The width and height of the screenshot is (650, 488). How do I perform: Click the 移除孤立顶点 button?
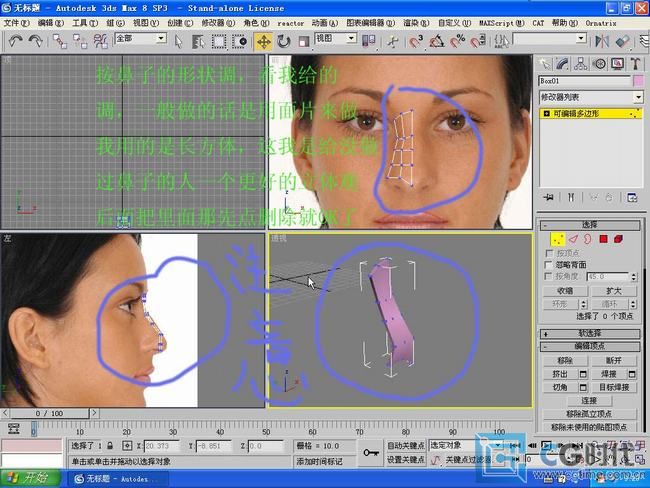[x=589, y=414]
